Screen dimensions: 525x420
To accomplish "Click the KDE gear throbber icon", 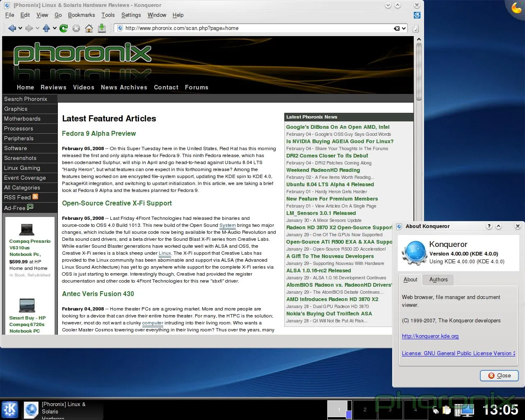I will [417, 15].
